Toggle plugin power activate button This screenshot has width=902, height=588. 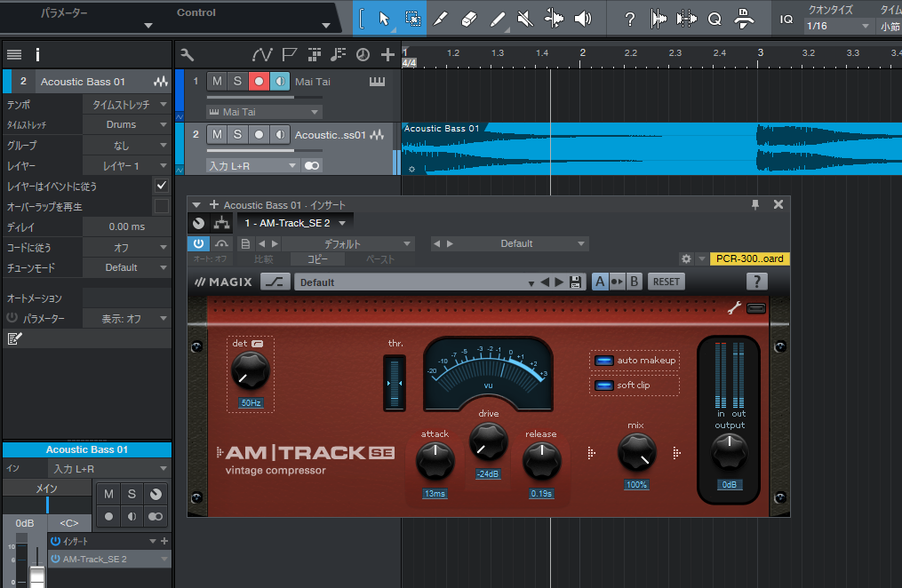click(198, 243)
